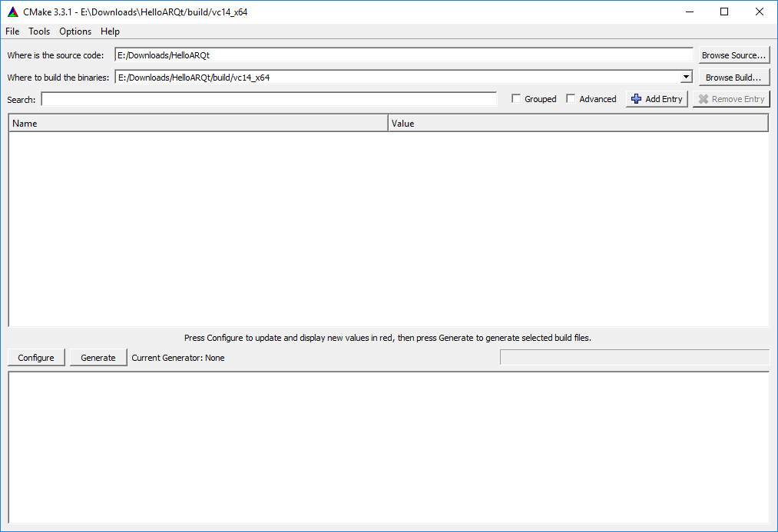Click the Browse Source button
The image size is (778, 532).
click(732, 55)
